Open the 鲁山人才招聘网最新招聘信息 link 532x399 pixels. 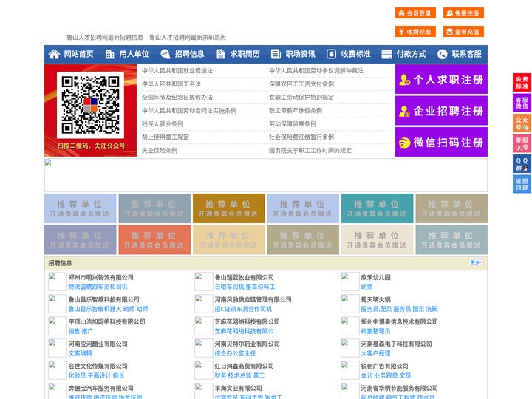click(x=105, y=38)
